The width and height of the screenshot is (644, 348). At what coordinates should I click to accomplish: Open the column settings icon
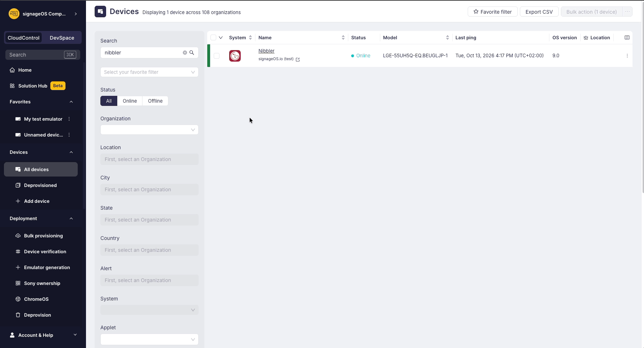627,37
